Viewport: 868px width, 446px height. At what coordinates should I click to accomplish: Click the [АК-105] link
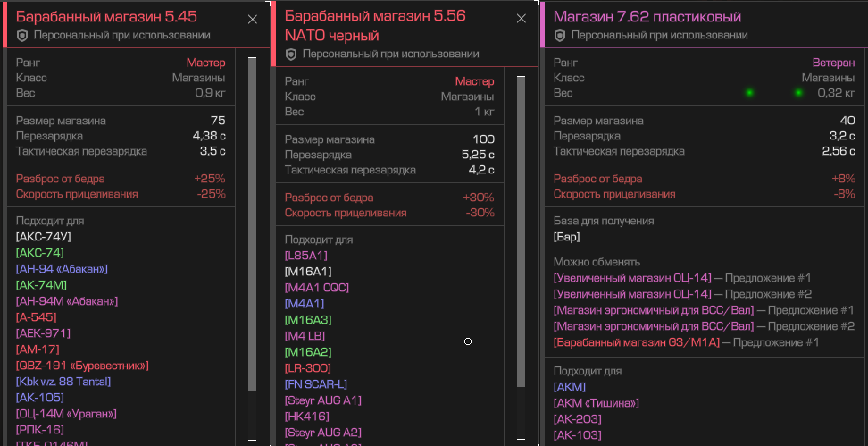[x=40, y=398]
